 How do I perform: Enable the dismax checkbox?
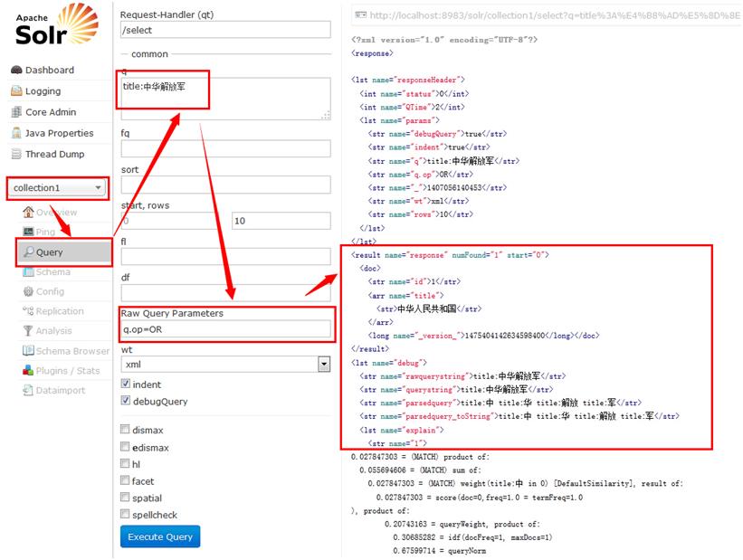(125, 429)
